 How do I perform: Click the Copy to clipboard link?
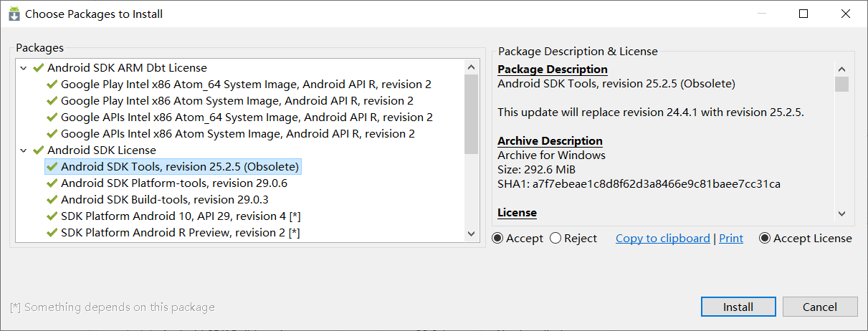click(x=663, y=239)
